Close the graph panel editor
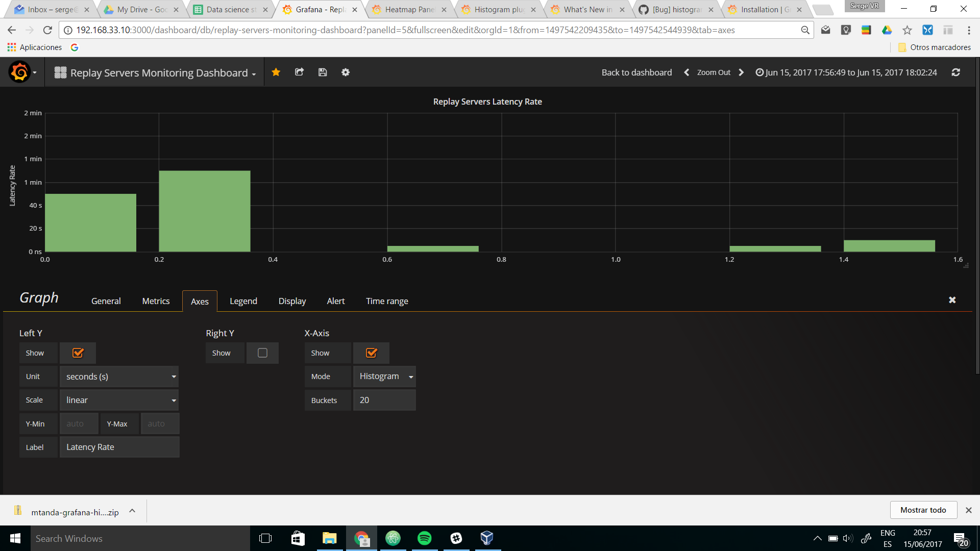Image resolution: width=980 pixels, height=551 pixels. (952, 300)
